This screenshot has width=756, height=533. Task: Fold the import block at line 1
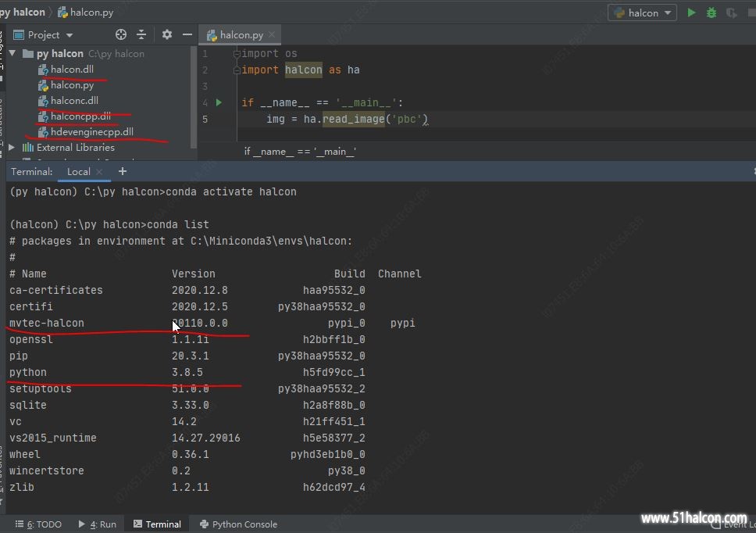click(237, 54)
